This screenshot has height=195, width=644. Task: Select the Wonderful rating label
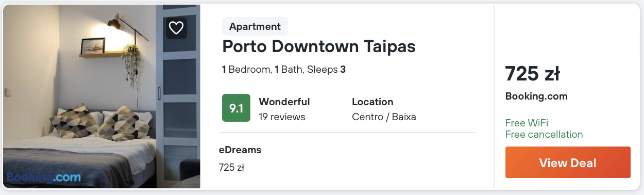284,102
